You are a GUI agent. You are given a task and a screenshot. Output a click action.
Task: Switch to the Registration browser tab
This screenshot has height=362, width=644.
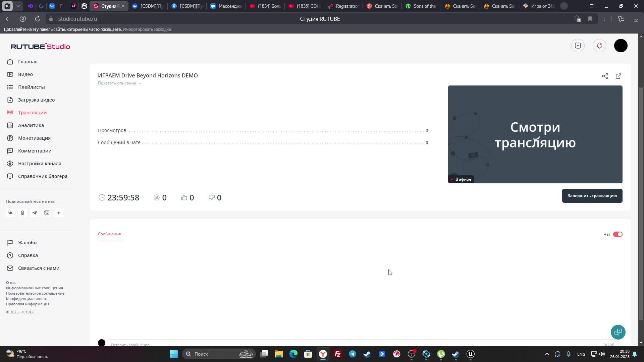343,6
